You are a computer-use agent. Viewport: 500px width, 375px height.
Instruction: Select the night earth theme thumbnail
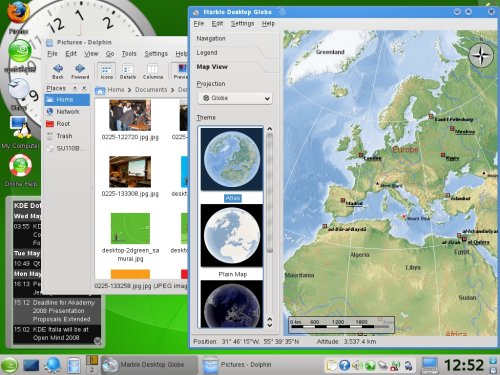(232, 304)
